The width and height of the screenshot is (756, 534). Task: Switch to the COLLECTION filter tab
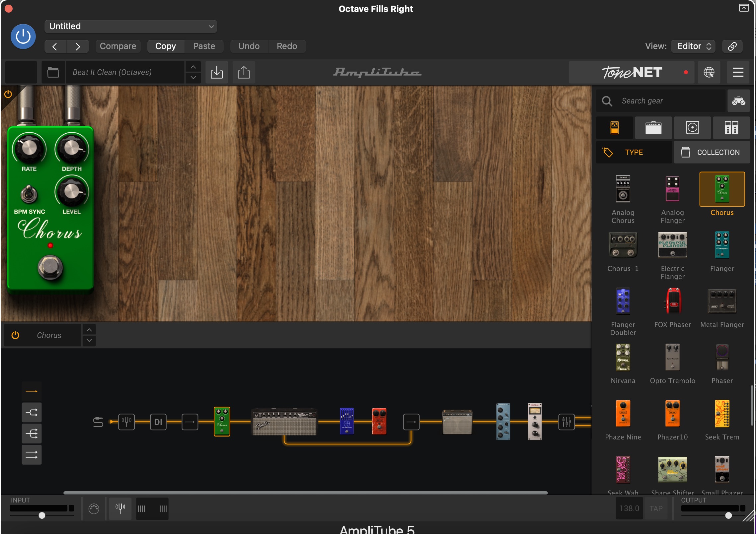pyautogui.click(x=712, y=152)
